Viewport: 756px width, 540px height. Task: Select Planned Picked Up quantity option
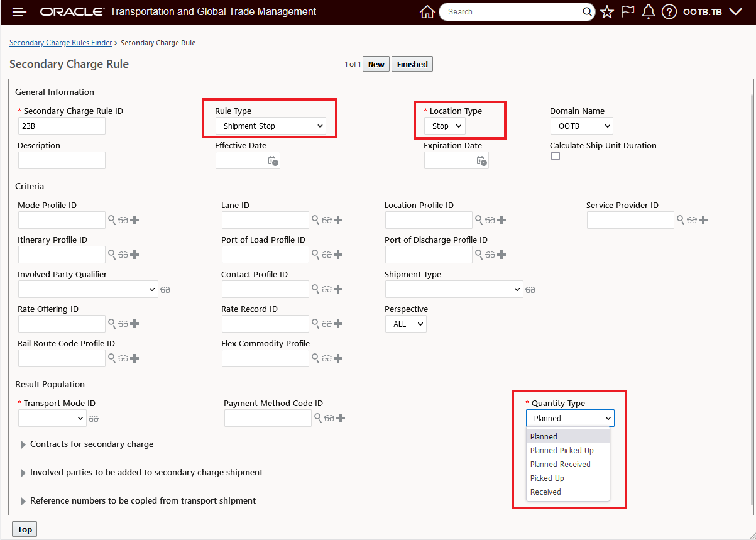tap(562, 450)
